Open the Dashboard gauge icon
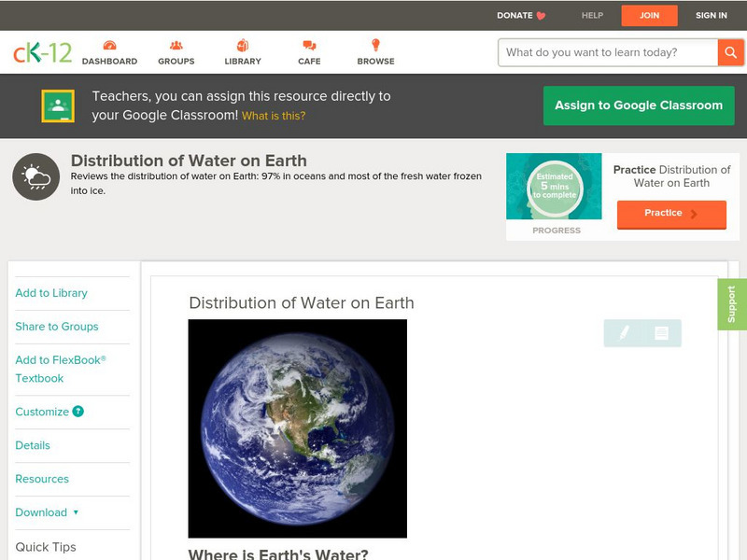Screen dimensions: 747x560 click(x=109, y=45)
